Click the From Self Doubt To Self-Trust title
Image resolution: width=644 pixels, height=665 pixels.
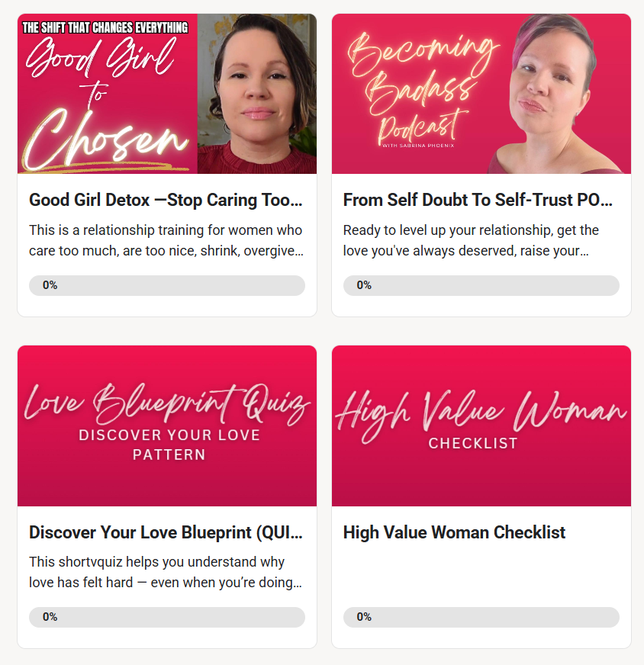click(478, 200)
